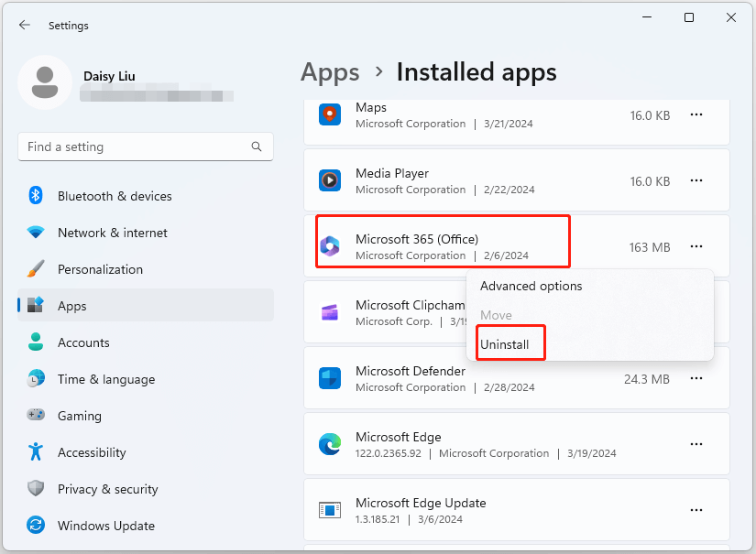Image resolution: width=756 pixels, height=554 pixels.
Task: Select the Microsoft Edge Update icon
Action: pyautogui.click(x=330, y=510)
